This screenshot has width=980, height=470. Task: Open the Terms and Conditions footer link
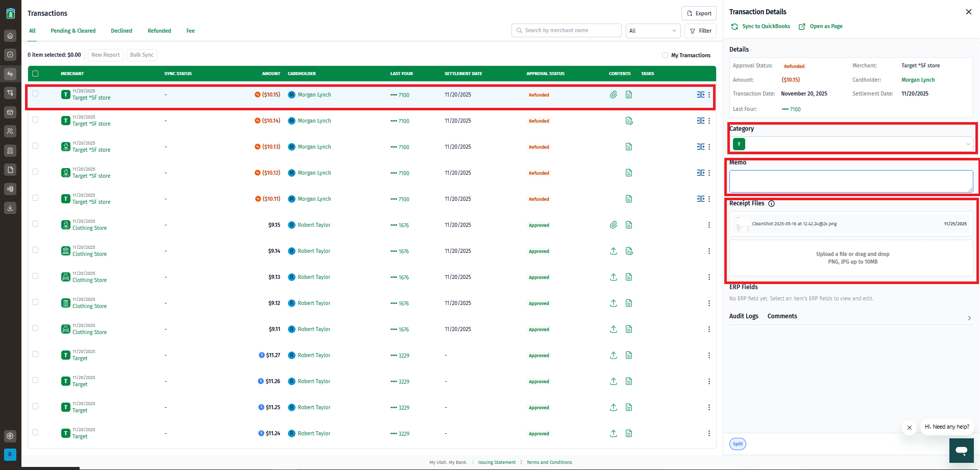(x=549, y=462)
